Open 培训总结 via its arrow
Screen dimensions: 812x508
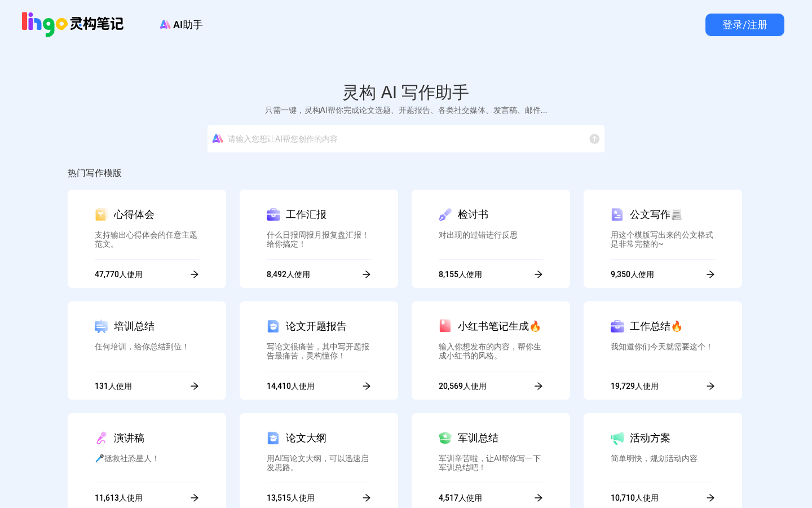tap(195, 386)
